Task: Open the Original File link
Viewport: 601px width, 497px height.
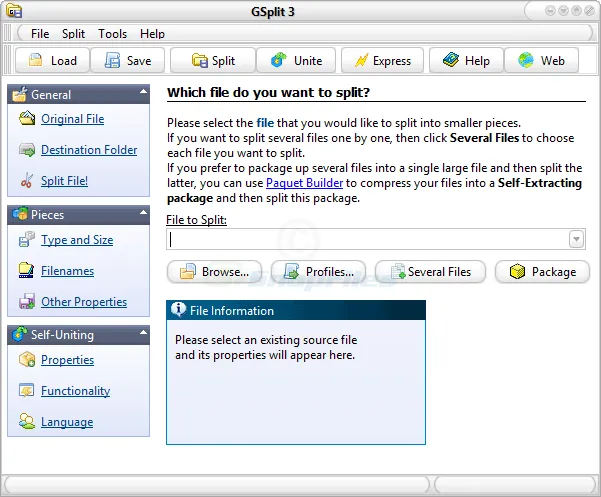Action: coord(73,119)
